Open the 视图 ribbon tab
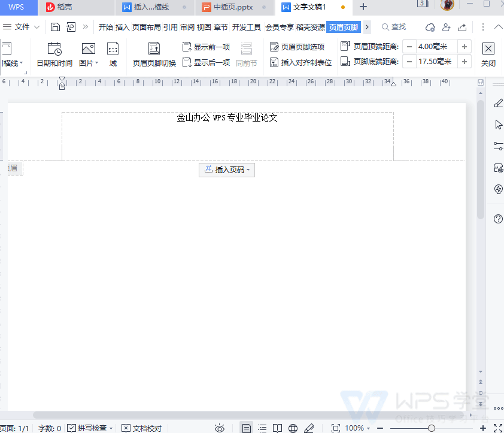The height and width of the screenshot is (433, 504). [204, 28]
